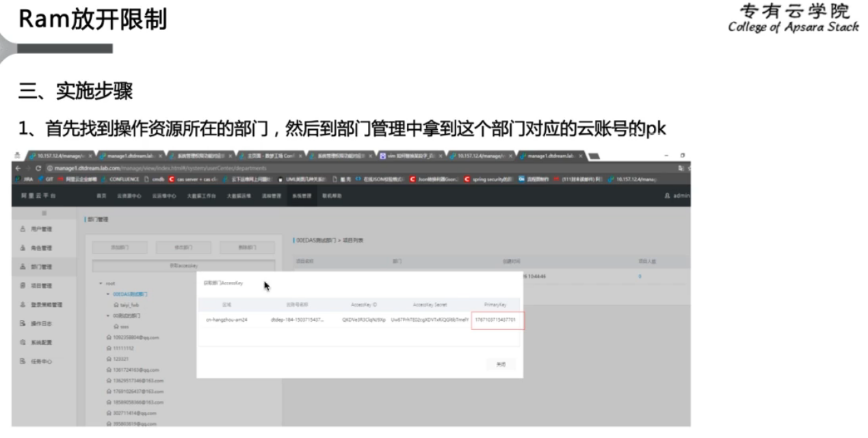Select 17691026437@163.com tree item
The height and width of the screenshot is (438, 868).
pos(135,391)
